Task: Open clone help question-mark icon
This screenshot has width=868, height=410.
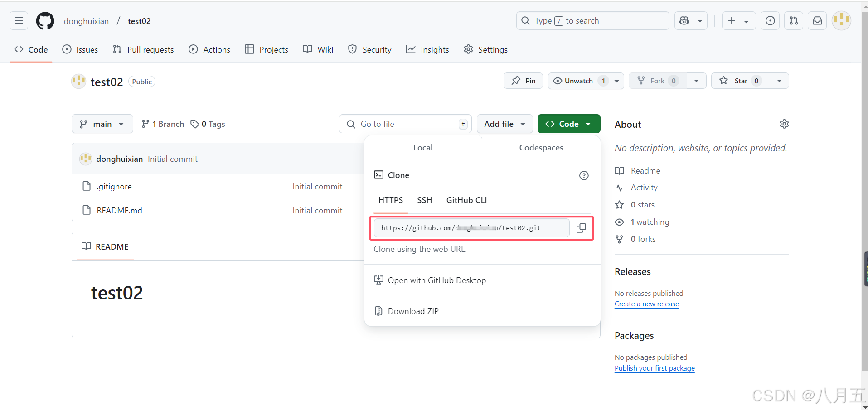Action: pos(584,175)
